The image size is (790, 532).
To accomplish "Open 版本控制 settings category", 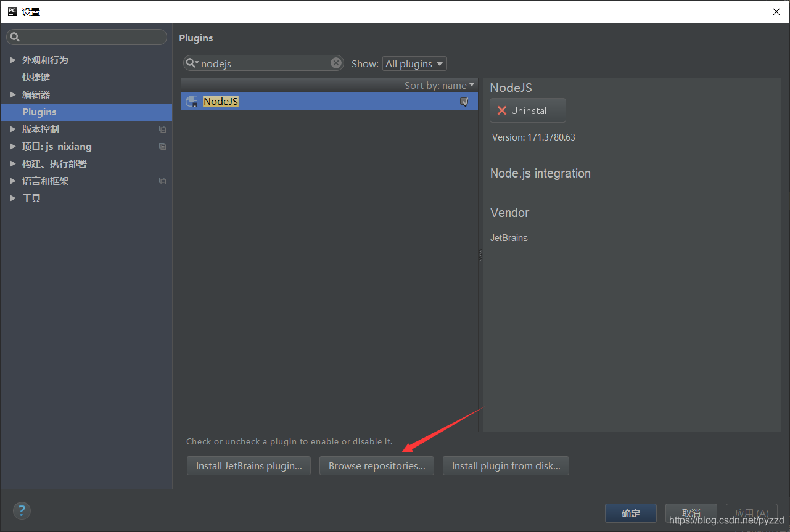I will [x=41, y=129].
